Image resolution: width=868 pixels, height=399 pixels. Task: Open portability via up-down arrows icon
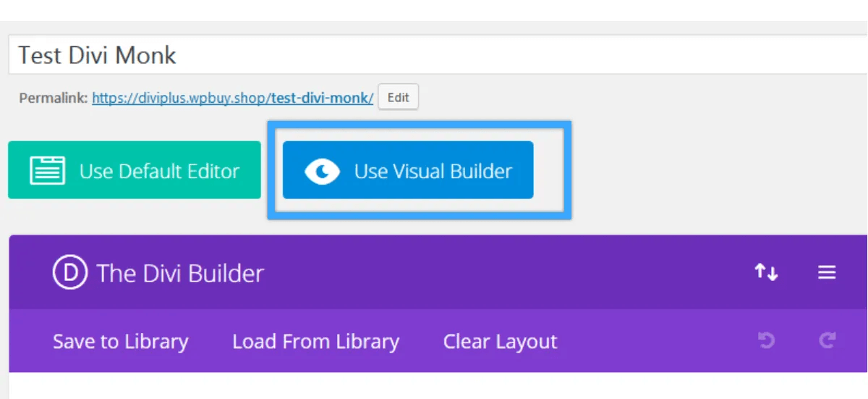click(766, 273)
